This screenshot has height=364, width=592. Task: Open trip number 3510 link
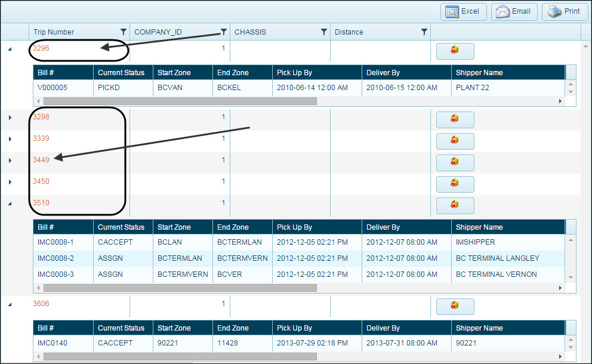point(41,203)
